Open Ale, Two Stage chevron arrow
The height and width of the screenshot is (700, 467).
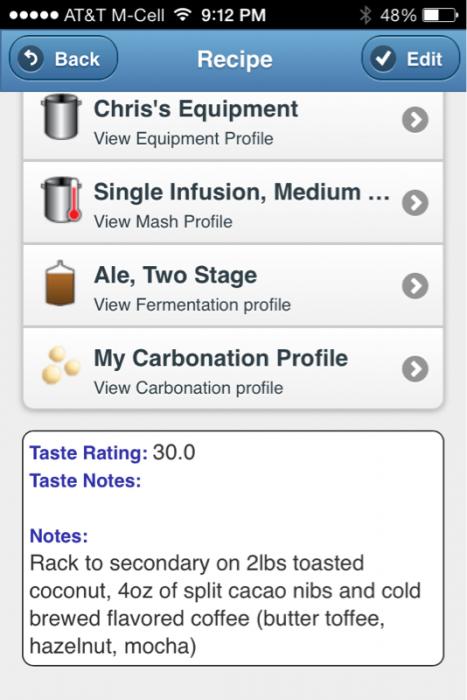[415, 286]
